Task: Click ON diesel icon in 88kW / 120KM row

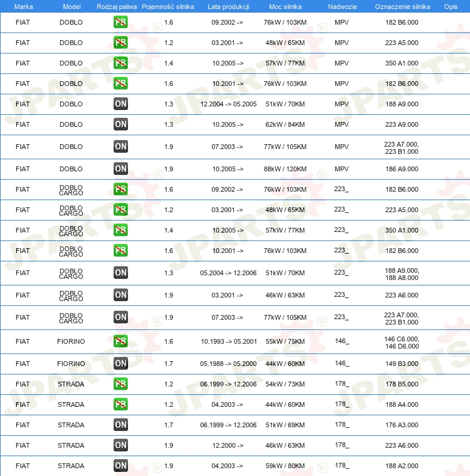Action: tap(121, 169)
